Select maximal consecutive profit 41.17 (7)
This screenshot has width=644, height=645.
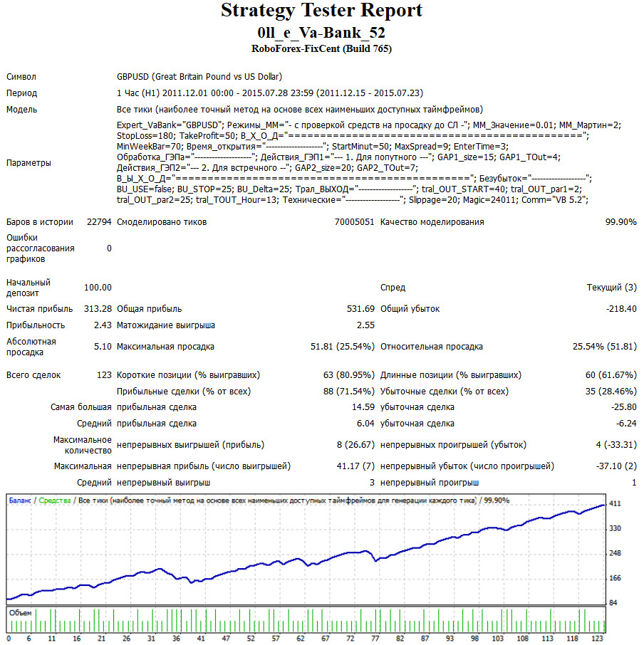pos(355,466)
